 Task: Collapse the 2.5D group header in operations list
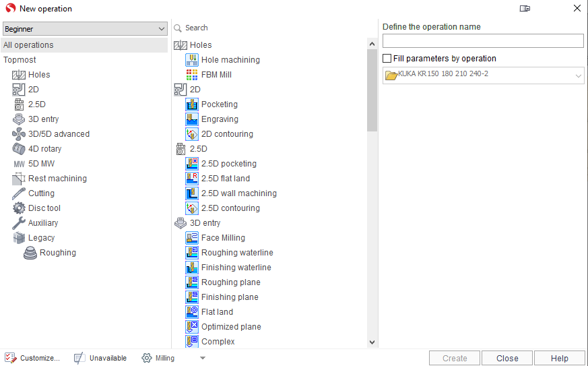point(191,149)
